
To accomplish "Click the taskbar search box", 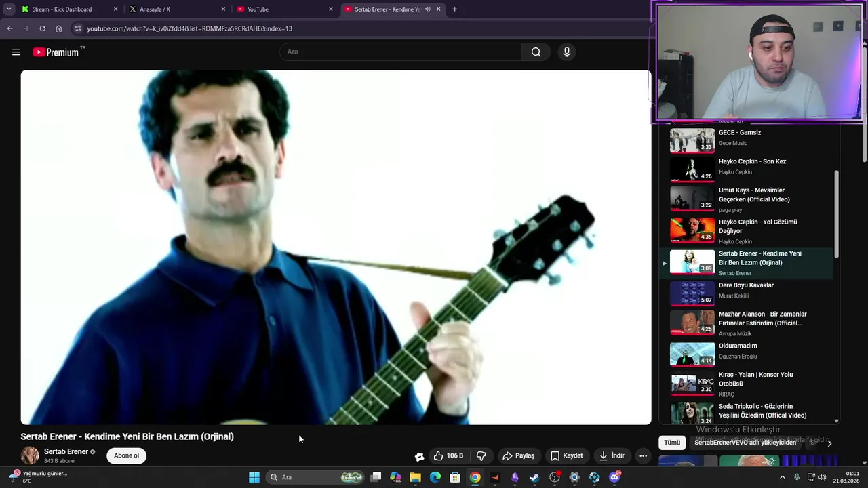I will [x=315, y=477].
